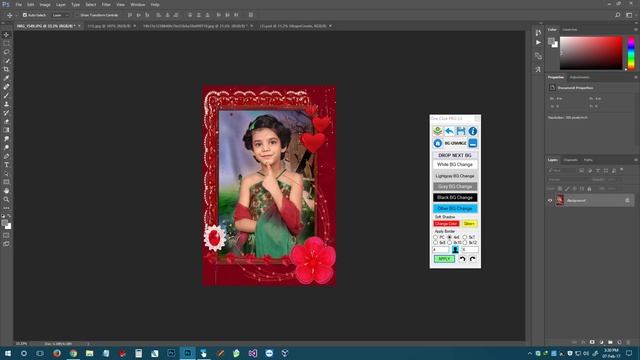Hide the Background layer with eye icon
Image resolution: width=640 pixels, height=360 pixels.
[550, 200]
